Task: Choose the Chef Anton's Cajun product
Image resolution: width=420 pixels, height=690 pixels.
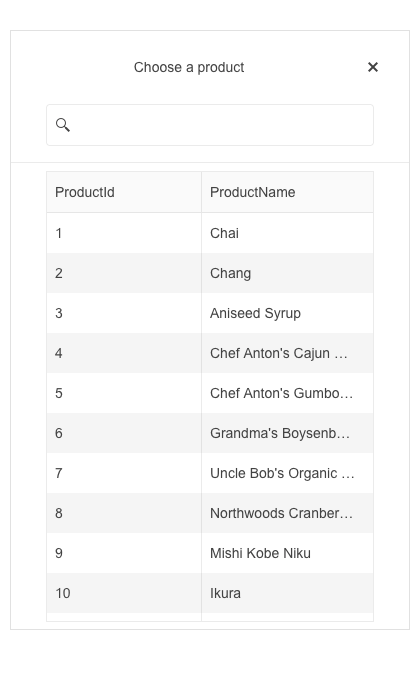Action: click(210, 353)
